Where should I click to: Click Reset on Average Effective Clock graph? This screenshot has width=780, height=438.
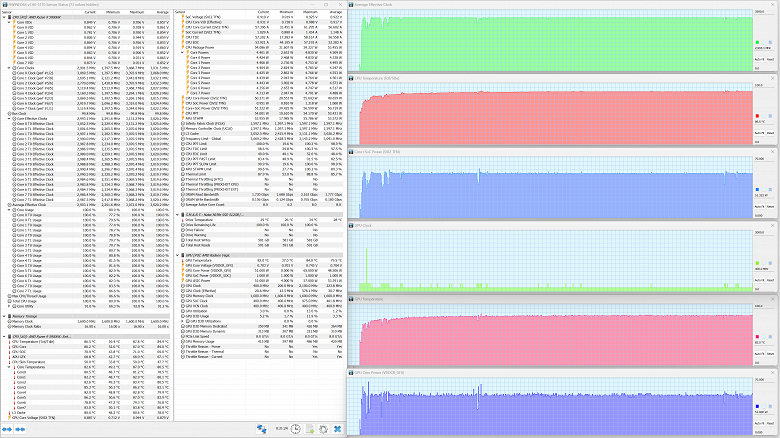(771, 59)
